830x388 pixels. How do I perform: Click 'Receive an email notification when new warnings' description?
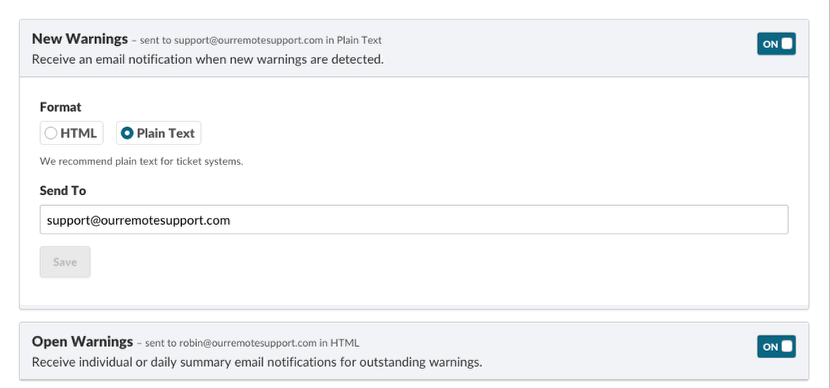click(x=208, y=59)
